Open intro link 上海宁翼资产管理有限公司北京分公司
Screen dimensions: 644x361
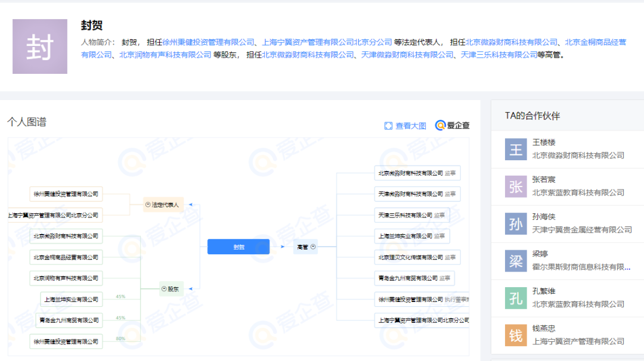(327, 42)
